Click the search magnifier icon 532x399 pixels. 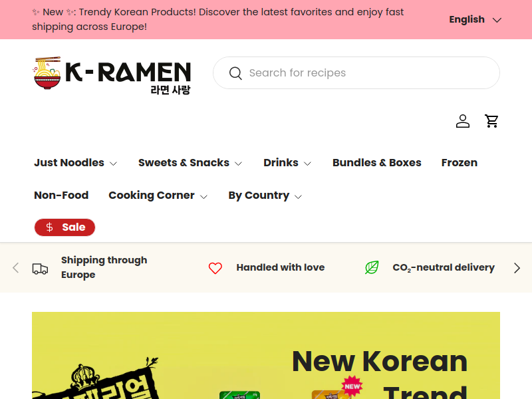tap(235, 73)
